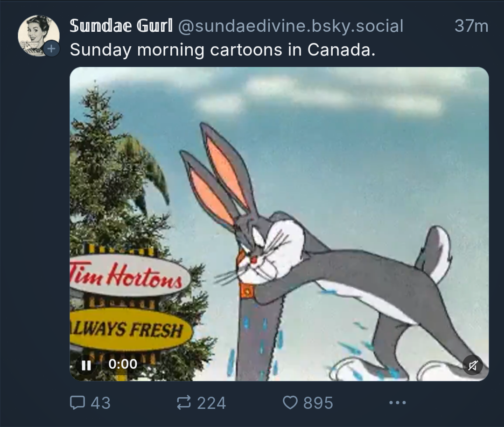The image size is (504, 427).
Task: Pause the video playback
Action: (86, 365)
